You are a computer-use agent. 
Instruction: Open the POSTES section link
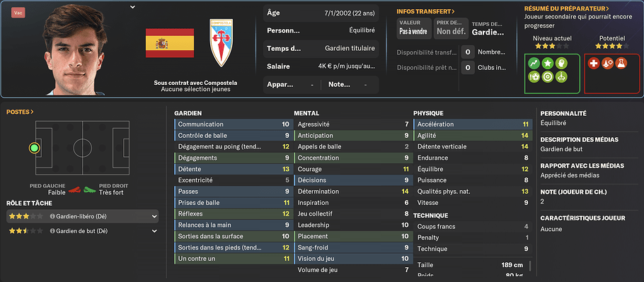[20, 112]
